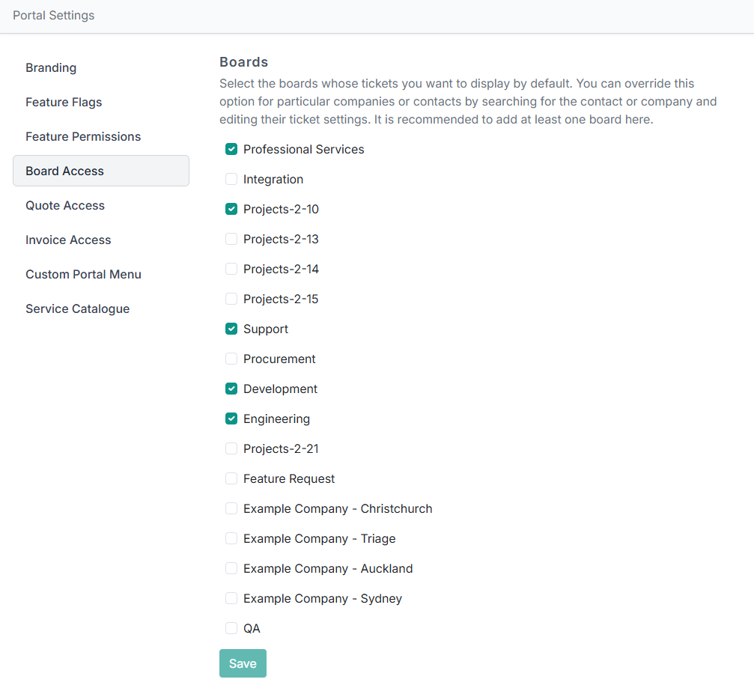Image resolution: width=754 pixels, height=700 pixels.
Task: Uncheck the Projects-2-10 board
Action: click(231, 209)
